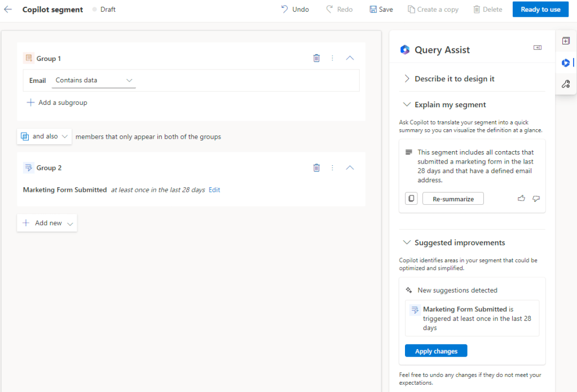Open the Copilot Query Assist panel icon
Viewport: 577px width, 392px height.
[x=566, y=63]
